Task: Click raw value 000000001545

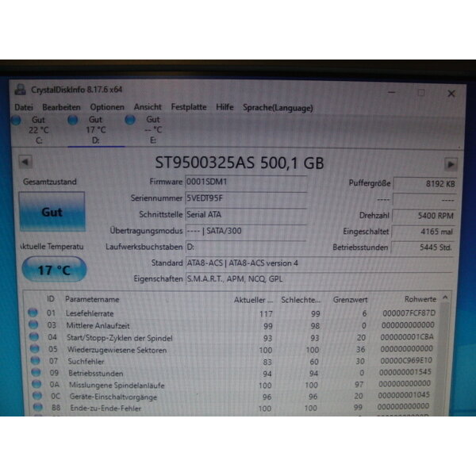Action: tap(405, 372)
